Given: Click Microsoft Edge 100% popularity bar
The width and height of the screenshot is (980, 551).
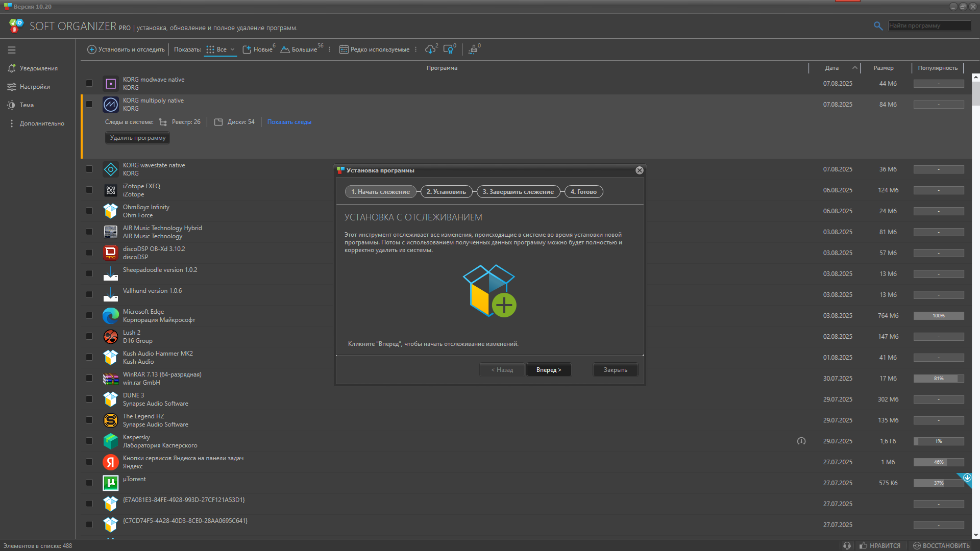Looking at the screenshot, I should (939, 316).
